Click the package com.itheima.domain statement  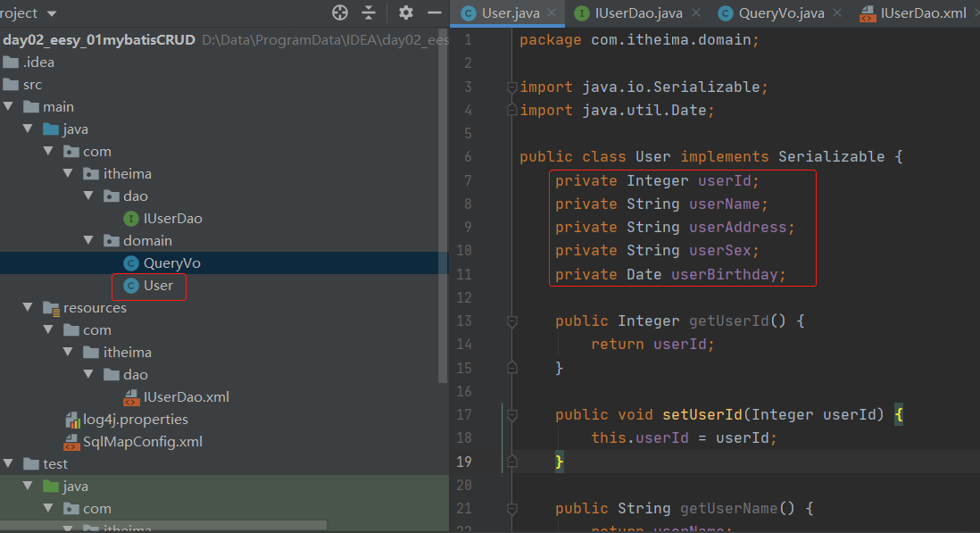click(639, 40)
